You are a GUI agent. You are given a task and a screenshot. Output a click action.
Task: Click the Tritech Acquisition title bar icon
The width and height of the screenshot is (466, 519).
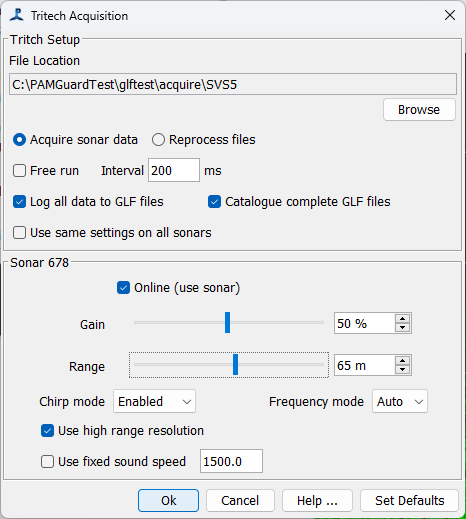[17, 15]
